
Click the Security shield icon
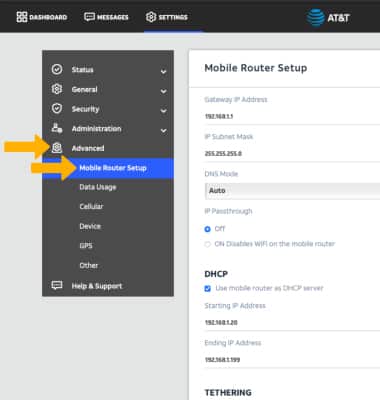click(57, 109)
